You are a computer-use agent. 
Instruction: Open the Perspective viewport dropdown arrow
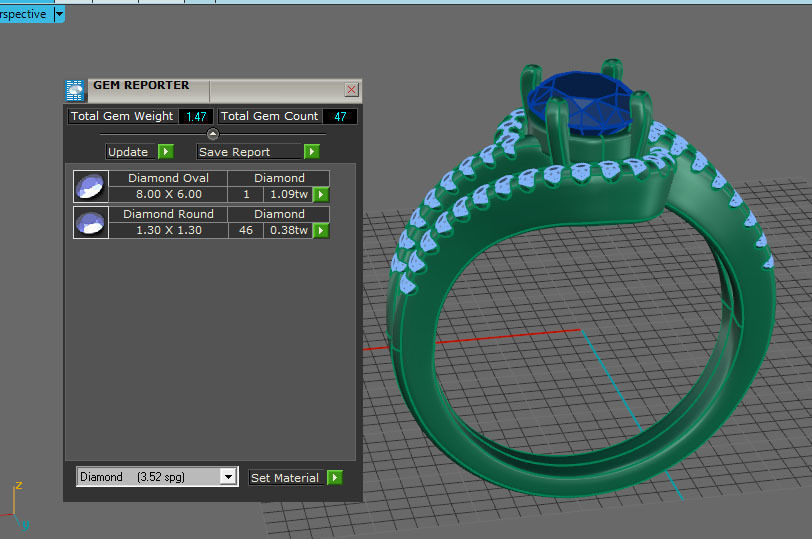60,14
